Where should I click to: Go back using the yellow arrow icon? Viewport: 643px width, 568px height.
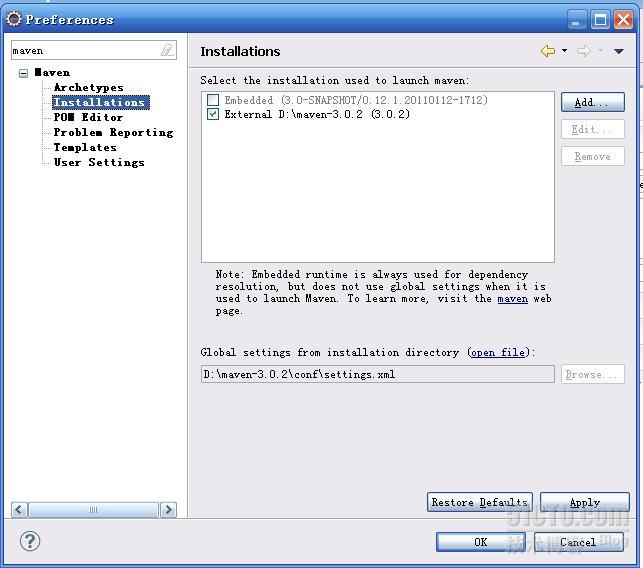(548, 51)
